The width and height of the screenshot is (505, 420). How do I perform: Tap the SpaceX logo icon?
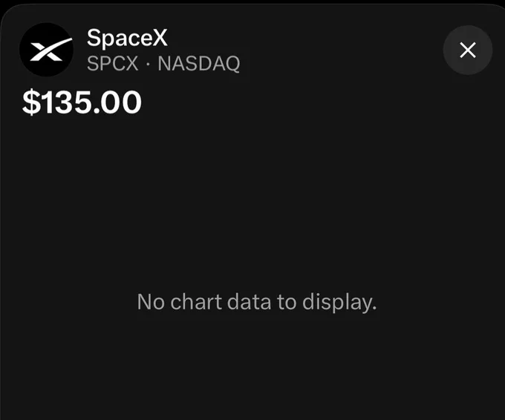point(46,50)
